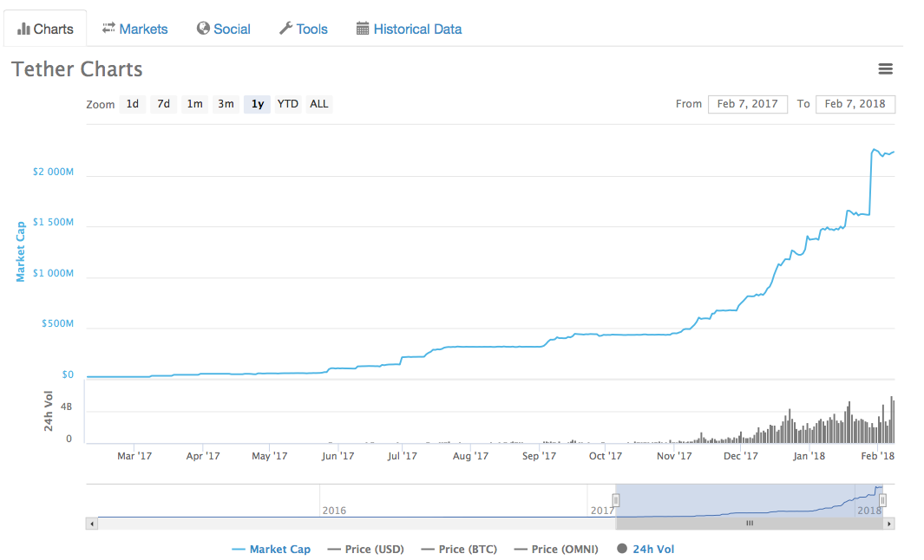Click the navigator right range handle

[x=882, y=500]
